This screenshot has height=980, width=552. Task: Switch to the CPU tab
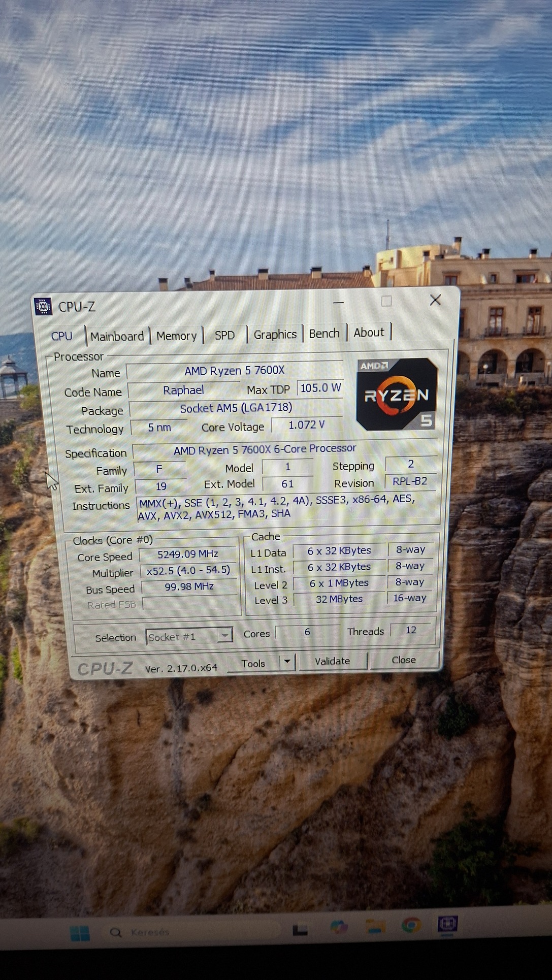62,336
